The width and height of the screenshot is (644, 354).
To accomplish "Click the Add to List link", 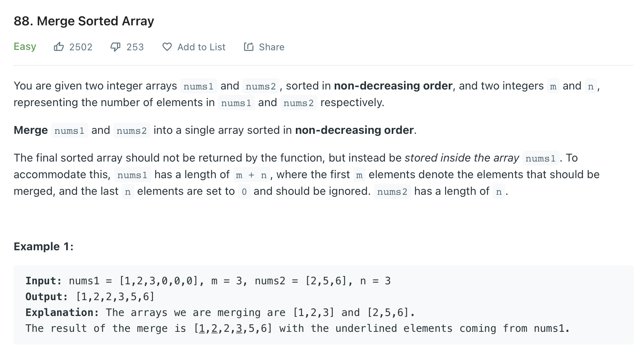I will click(202, 47).
